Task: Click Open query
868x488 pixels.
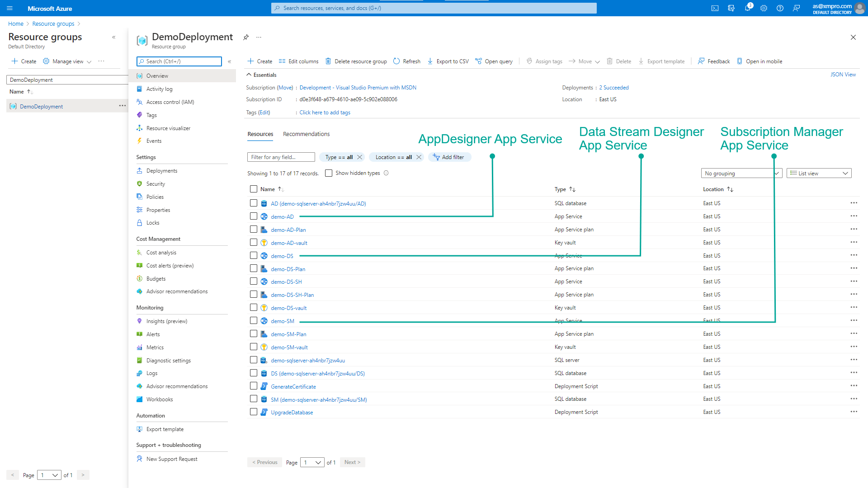Action: [494, 61]
